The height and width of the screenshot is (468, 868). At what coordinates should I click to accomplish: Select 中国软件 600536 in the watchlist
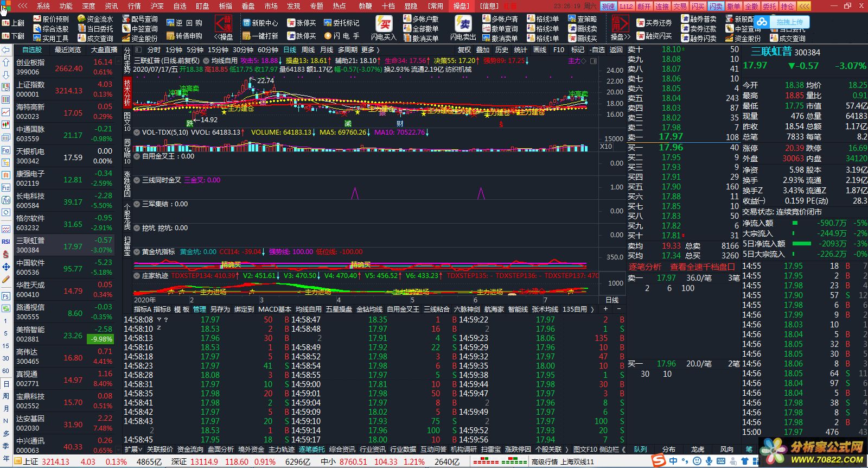[x=64, y=267]
